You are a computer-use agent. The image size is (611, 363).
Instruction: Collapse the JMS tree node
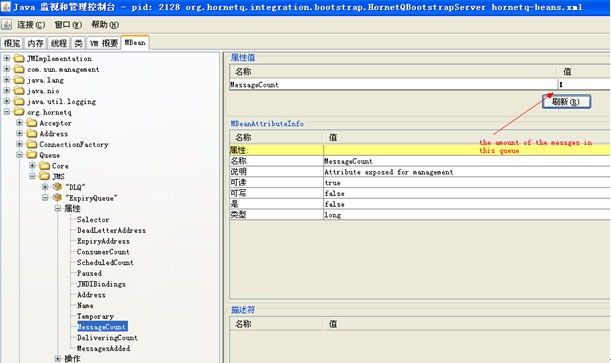[x=32, y=176]
